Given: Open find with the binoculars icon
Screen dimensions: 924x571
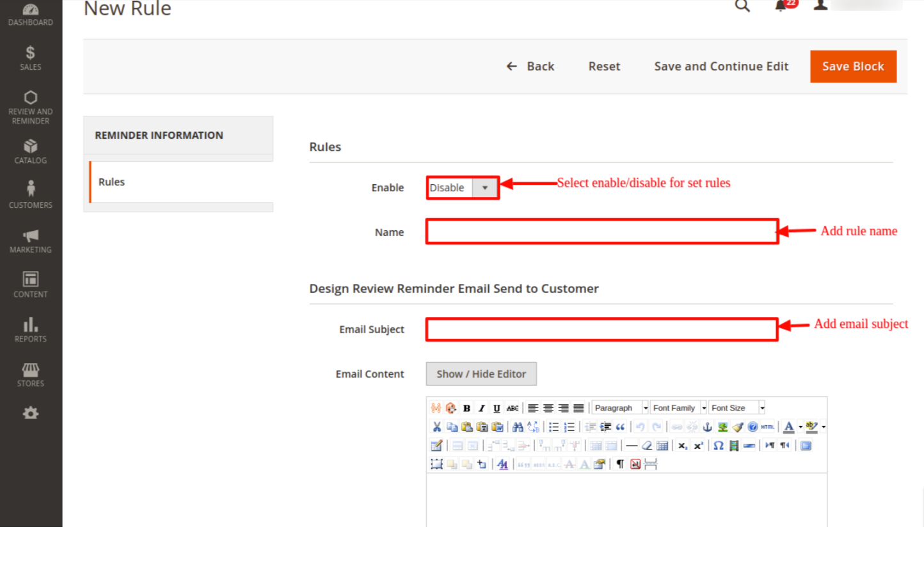Looking at the screenshot, I should tap(518, 427).
